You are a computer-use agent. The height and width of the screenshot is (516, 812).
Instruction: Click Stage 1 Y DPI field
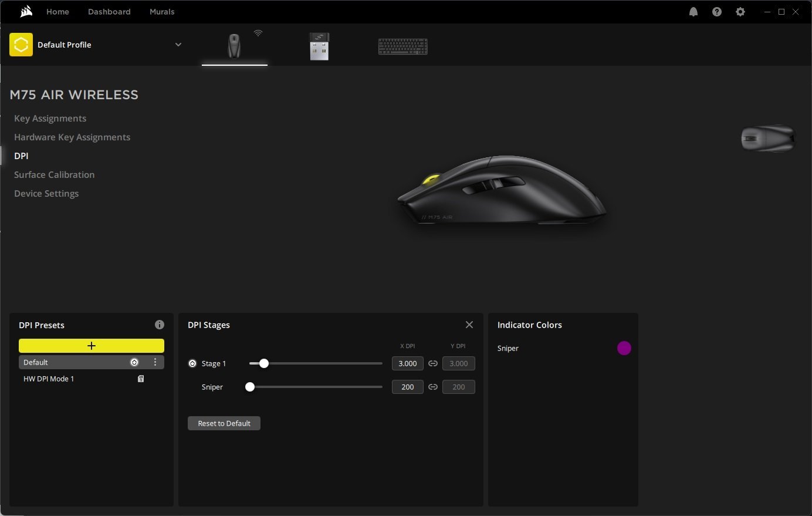(459, 363)
